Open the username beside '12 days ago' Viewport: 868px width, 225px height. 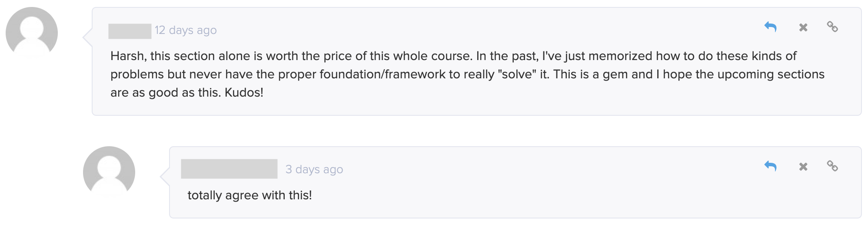pos(130,31)
